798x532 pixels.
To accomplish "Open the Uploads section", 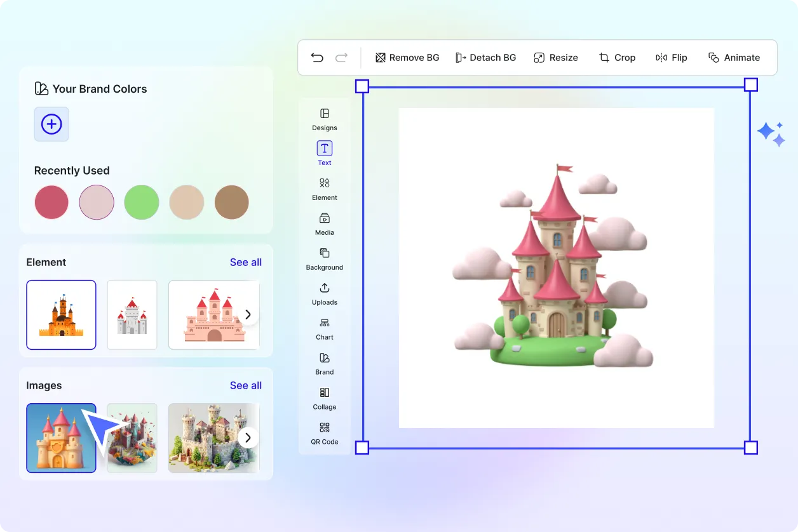I will [x=324, y=295].
